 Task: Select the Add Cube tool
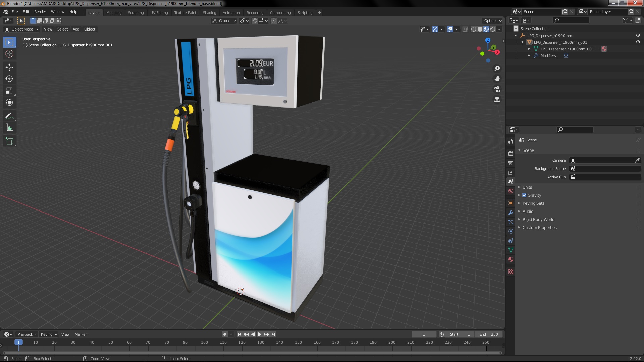[x=9, y=141]
